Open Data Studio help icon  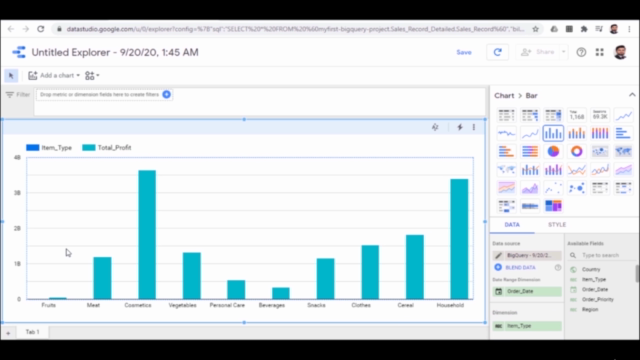(x=581, y=52)
